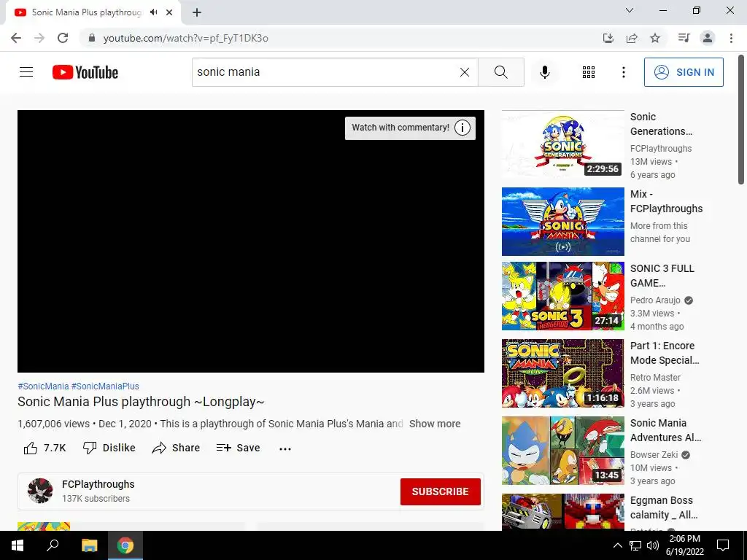747x560 pixels.
Task: Go to YouTube home via logo
Action: point(85,72)
